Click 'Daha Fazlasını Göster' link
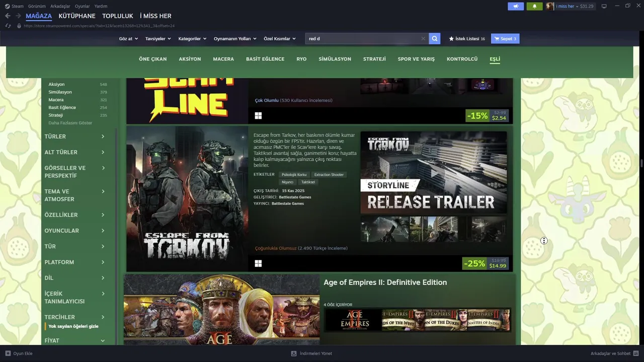The width and height of the screenshot is (644, 362). [70, 123]
